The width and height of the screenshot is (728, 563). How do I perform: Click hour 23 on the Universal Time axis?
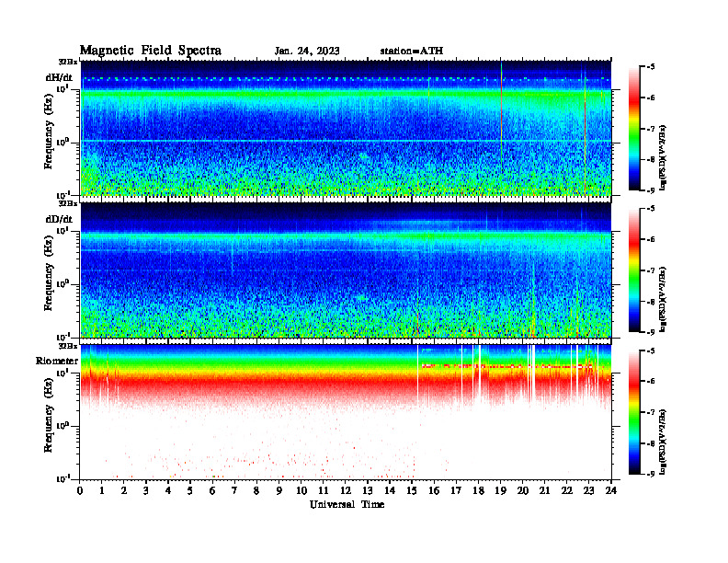pos(588,490)
